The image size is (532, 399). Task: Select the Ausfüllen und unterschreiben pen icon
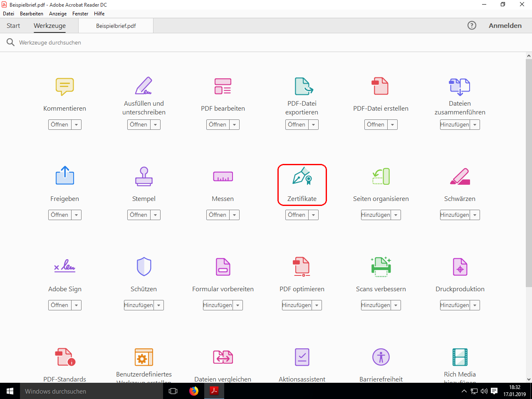(144, 86)
